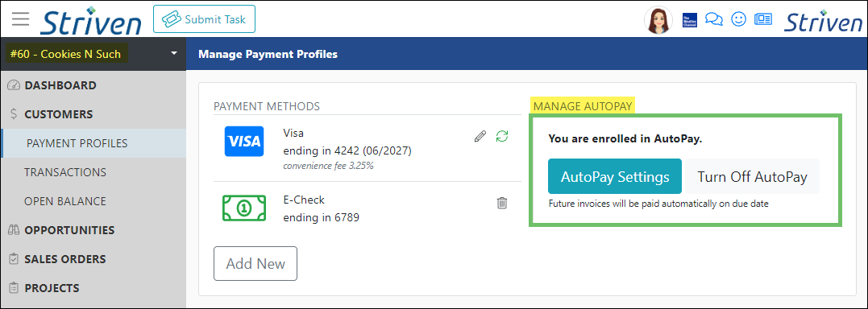The image size is (868, 309).
Task: Click Turn Off AutoPay
Action: 752,177
